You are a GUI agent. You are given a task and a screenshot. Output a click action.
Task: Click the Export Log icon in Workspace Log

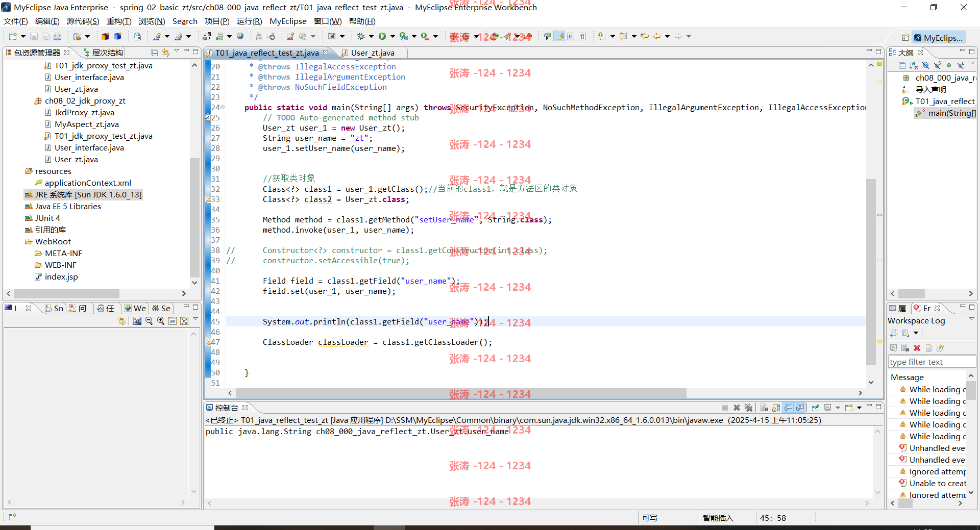click(x=893, y=333)
